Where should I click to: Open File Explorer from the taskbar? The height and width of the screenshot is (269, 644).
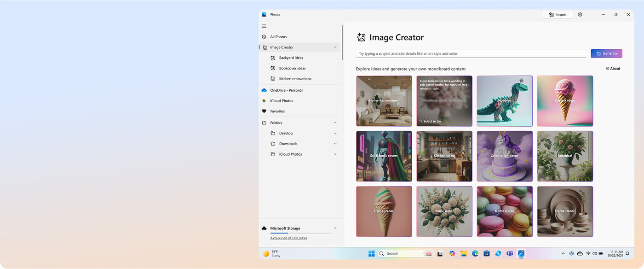point(464,254)
